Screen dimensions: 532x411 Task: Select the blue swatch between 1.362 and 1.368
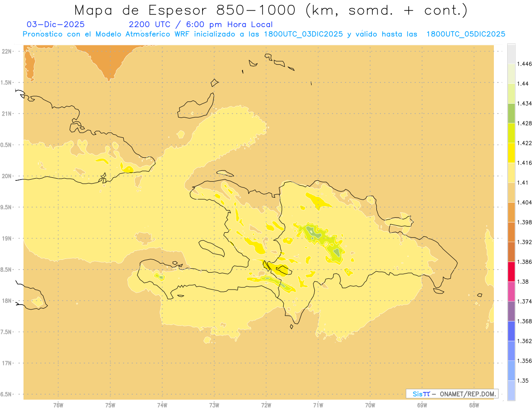511,331
